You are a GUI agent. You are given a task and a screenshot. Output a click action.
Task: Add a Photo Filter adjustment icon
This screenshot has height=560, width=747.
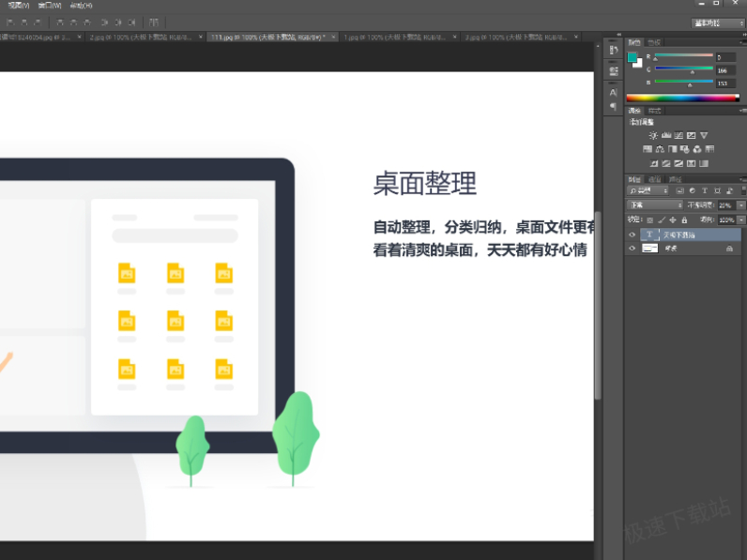[x=684, y=149]
